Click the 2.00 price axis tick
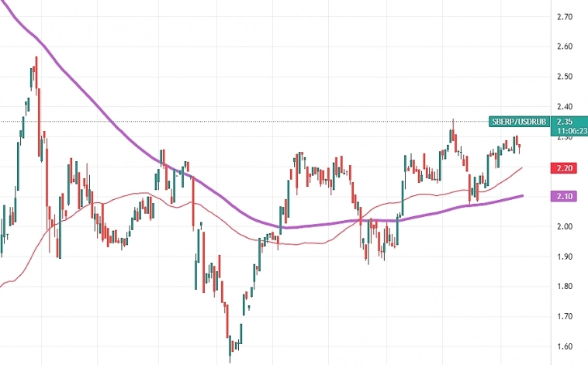 (x=565, y=226)
